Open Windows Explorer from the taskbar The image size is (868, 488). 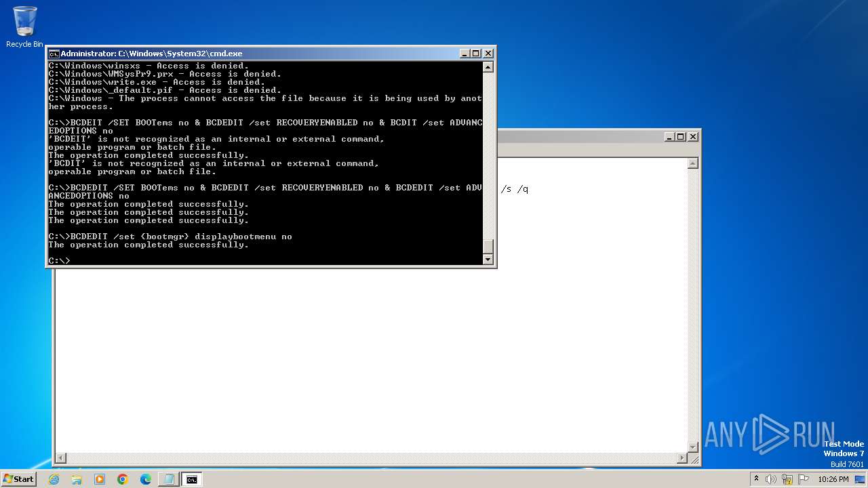77,479
